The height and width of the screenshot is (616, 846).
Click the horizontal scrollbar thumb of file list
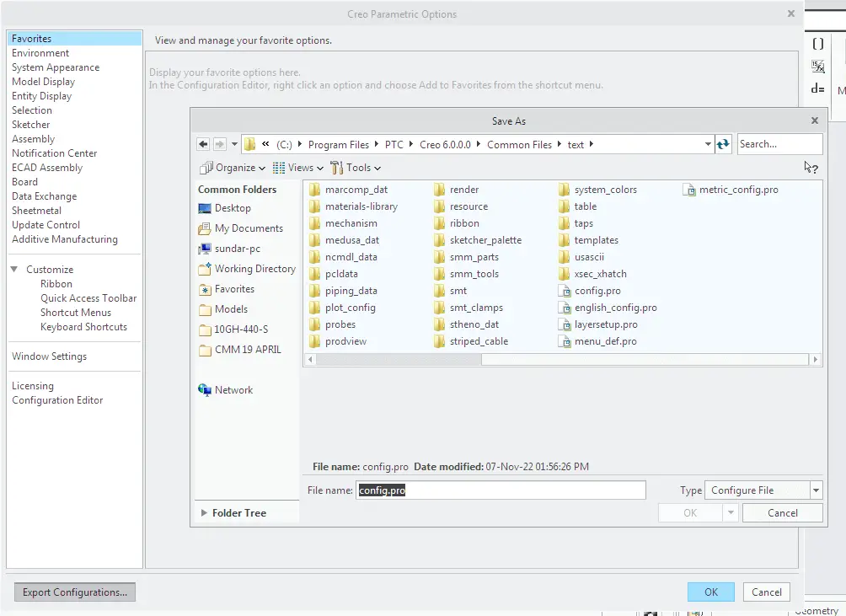[x=399, y=359]
